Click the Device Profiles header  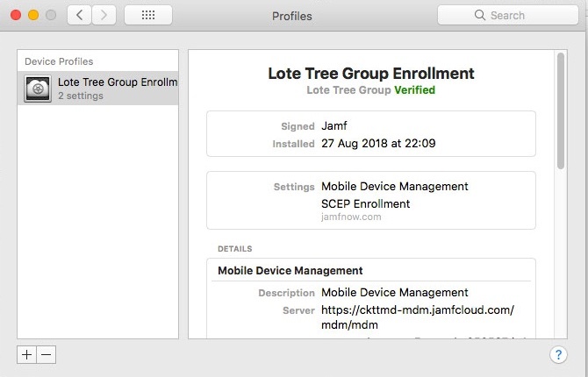59,61
